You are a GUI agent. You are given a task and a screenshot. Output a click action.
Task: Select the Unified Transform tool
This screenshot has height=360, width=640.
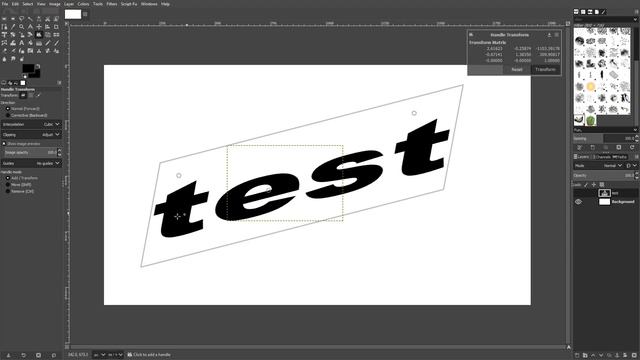click(x=4, y=35)
